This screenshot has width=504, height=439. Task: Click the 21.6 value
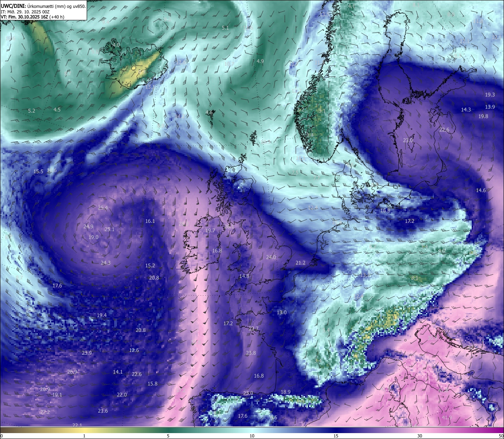(x=103, y=411)
